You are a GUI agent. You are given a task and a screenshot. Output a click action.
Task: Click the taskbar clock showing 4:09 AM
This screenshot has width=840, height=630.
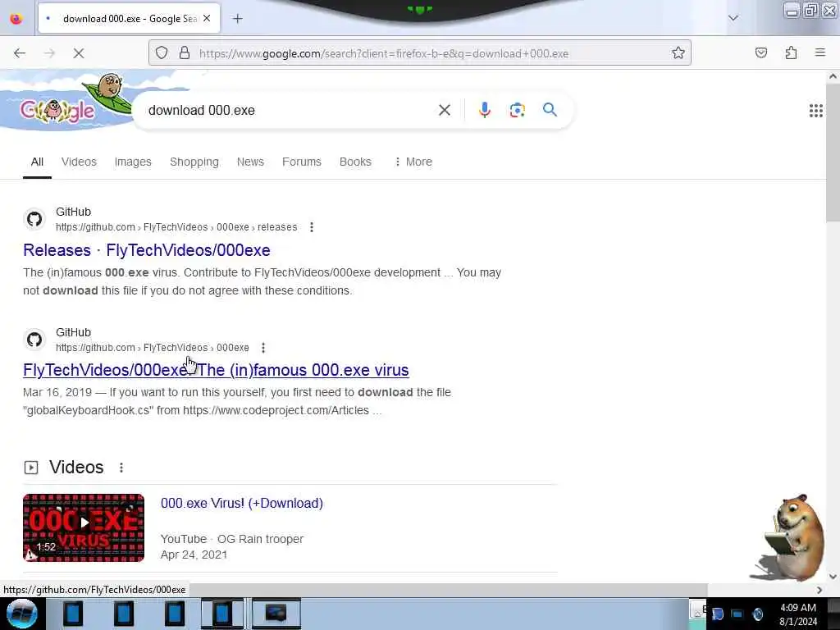pyautogui.click(x=798, y=614)
